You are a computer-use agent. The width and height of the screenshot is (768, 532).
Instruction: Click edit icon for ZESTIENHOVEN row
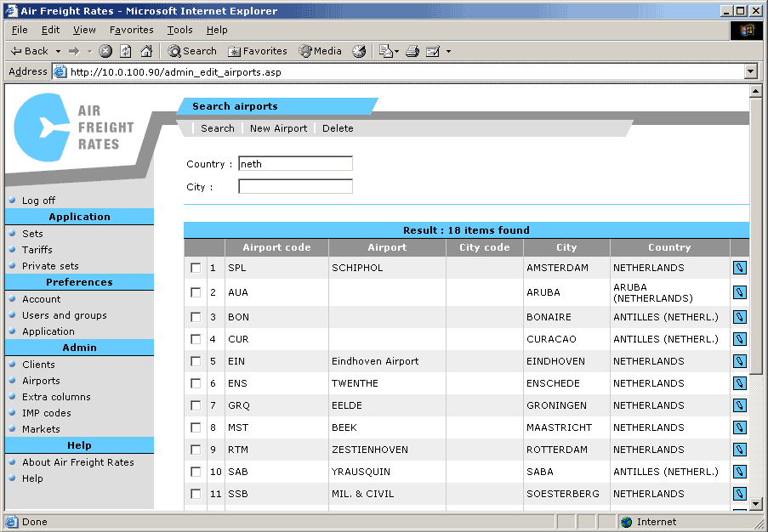click(739, 450)
